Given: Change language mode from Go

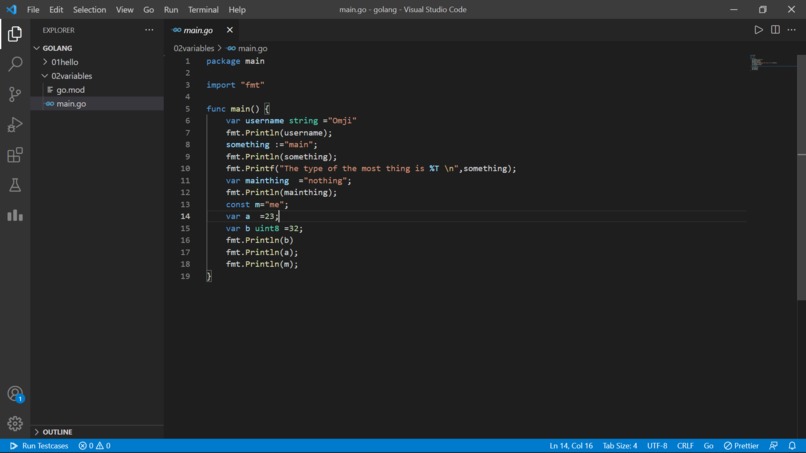Looking at the screenshot, I should [x=708, y=446].
